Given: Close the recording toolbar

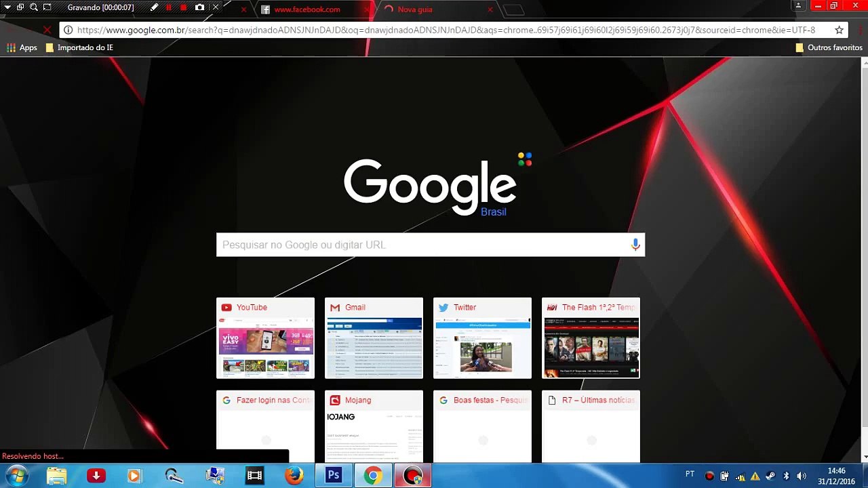Looking at the screenshot, I should pyautogui.click(x=216, y=7).
